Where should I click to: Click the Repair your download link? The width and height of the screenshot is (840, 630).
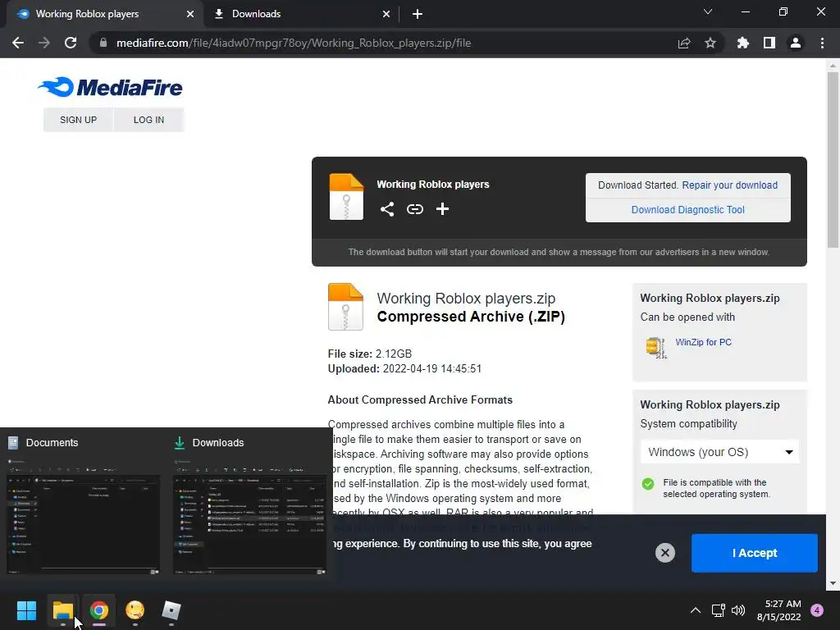(729, 185)
